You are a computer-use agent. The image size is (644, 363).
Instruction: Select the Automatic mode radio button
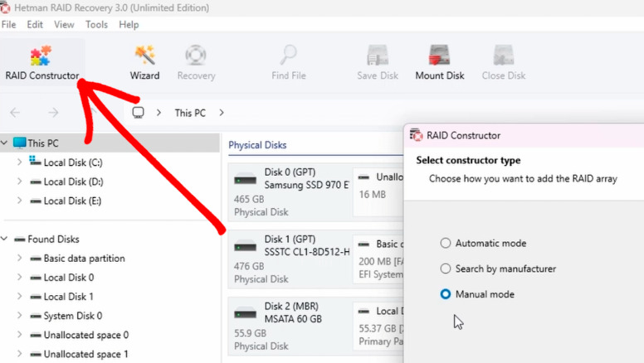tap(445, 243)
